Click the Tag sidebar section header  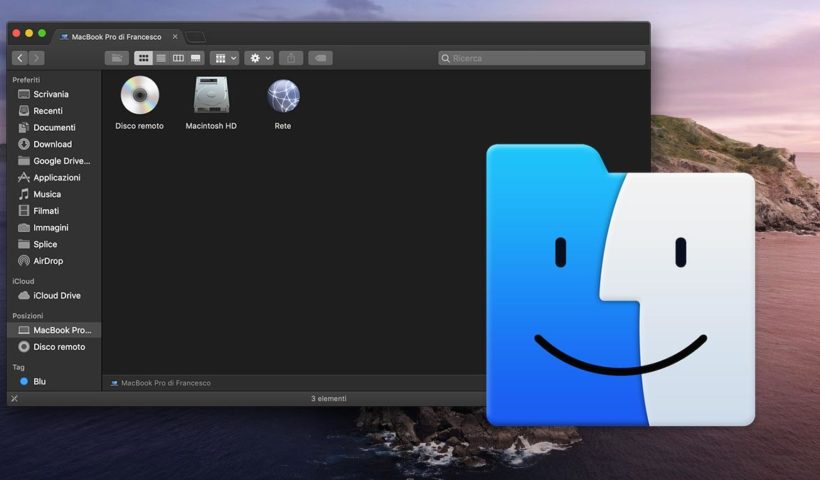(18, 367)
